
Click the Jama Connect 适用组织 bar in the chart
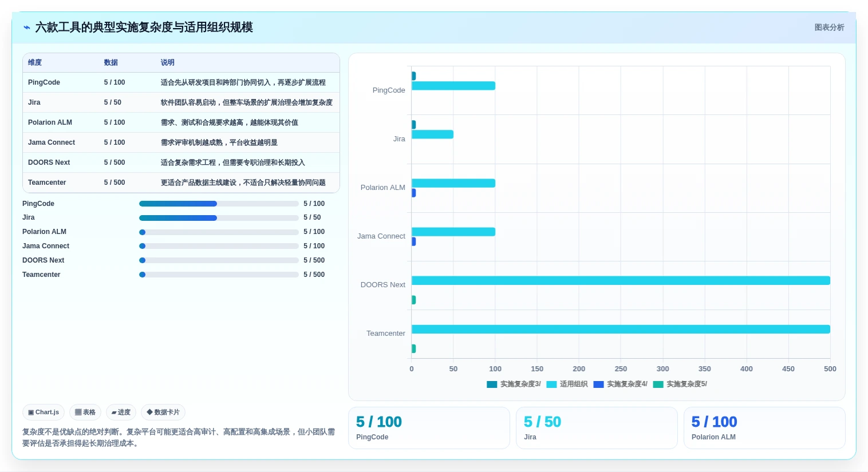tap(453, 232)
